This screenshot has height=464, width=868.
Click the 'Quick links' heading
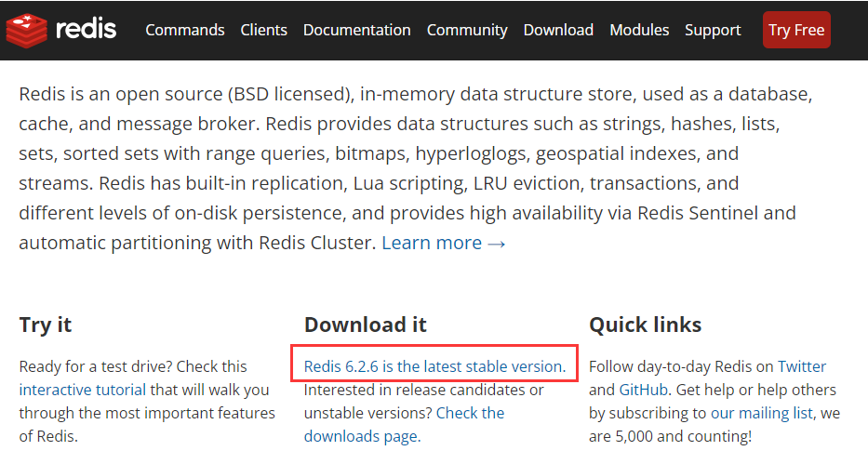pos(645,325)
